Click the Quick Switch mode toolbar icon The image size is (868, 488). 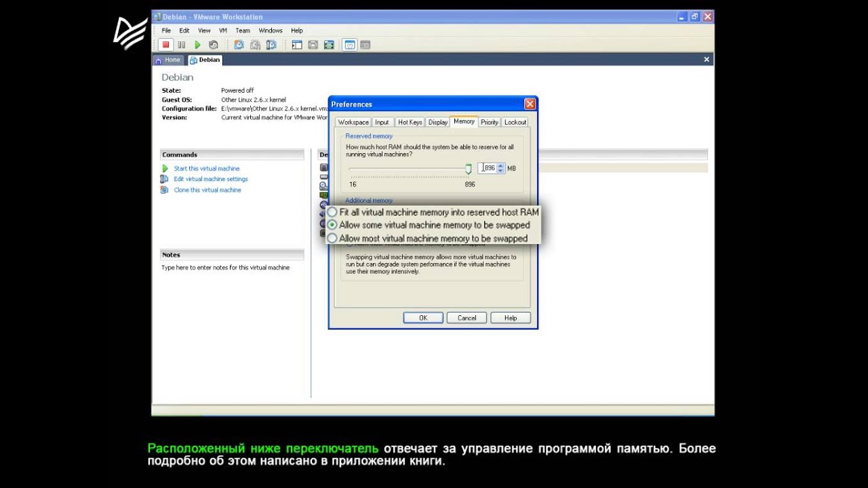pos(313,45)
